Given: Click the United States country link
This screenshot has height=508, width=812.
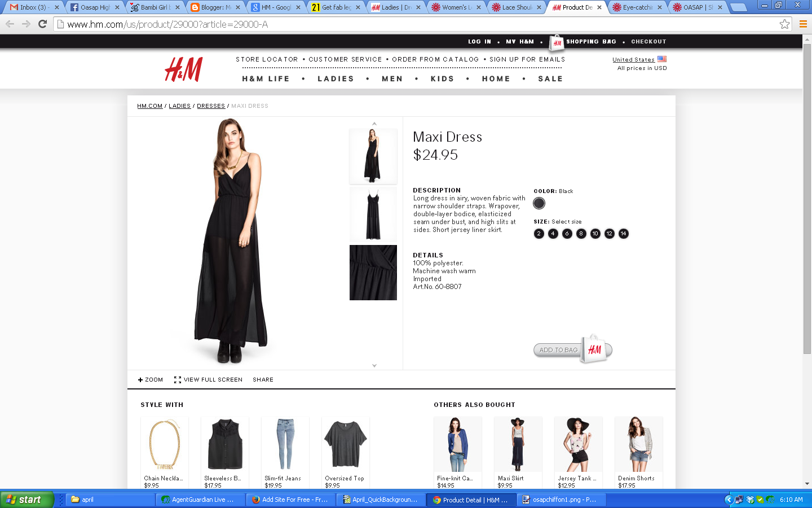Looking at the screenshot, I should (x=634, y=59).
